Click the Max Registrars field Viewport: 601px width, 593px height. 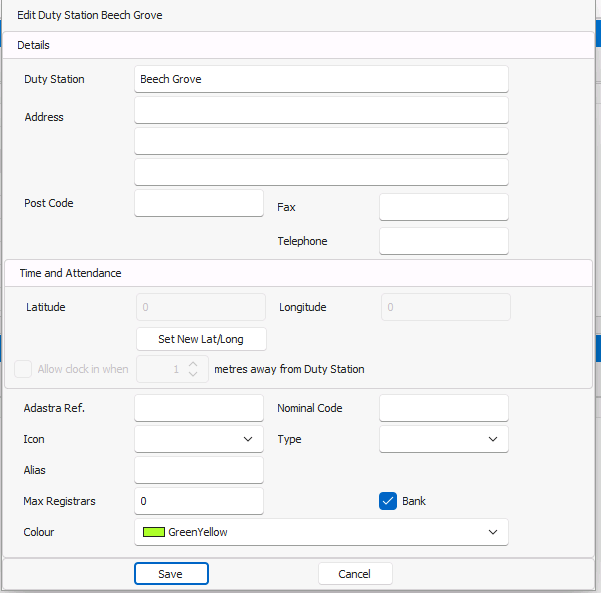(198, 501)
